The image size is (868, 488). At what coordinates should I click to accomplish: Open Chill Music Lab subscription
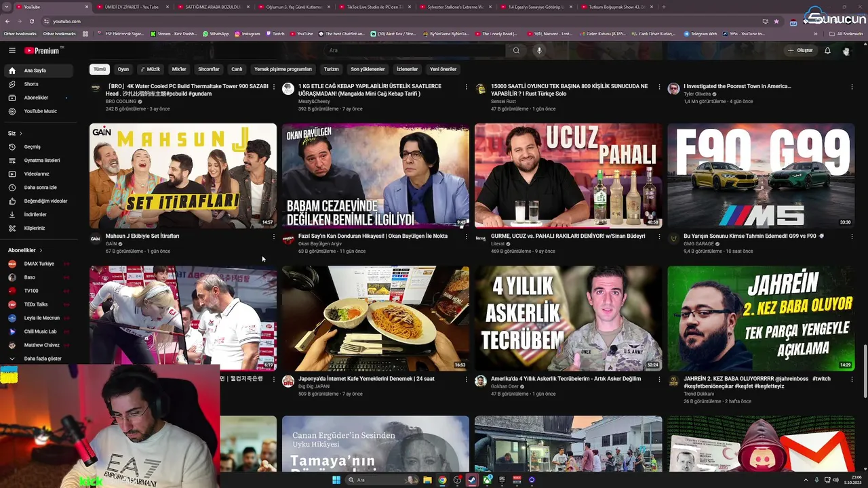[x=39, y=331]
